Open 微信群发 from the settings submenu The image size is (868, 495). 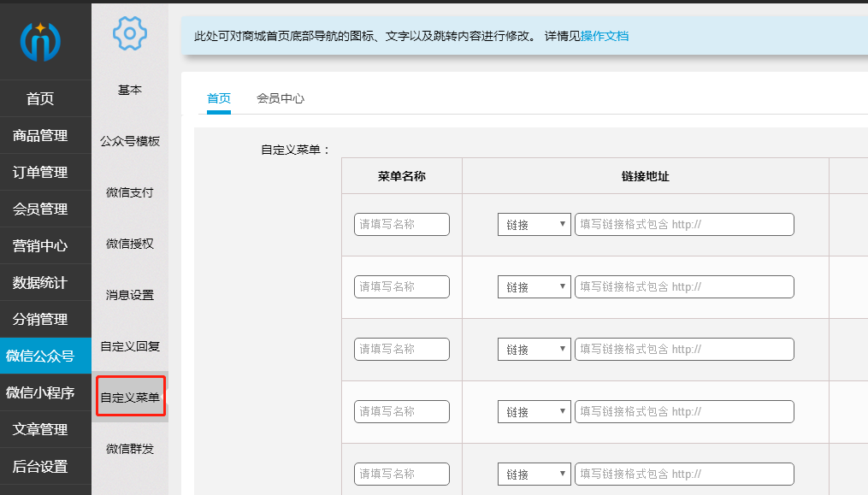tap(130, 448)
